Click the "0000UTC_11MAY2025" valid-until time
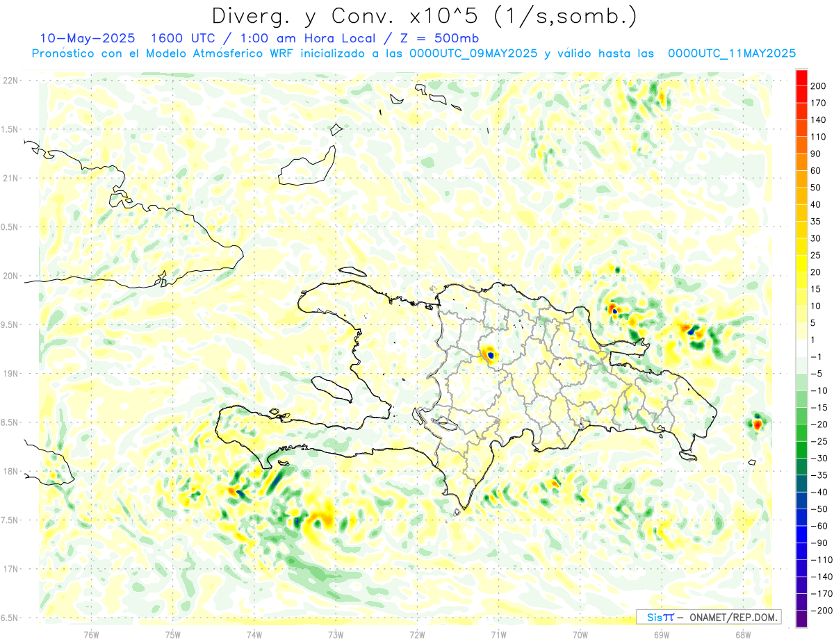 [731, 53]
